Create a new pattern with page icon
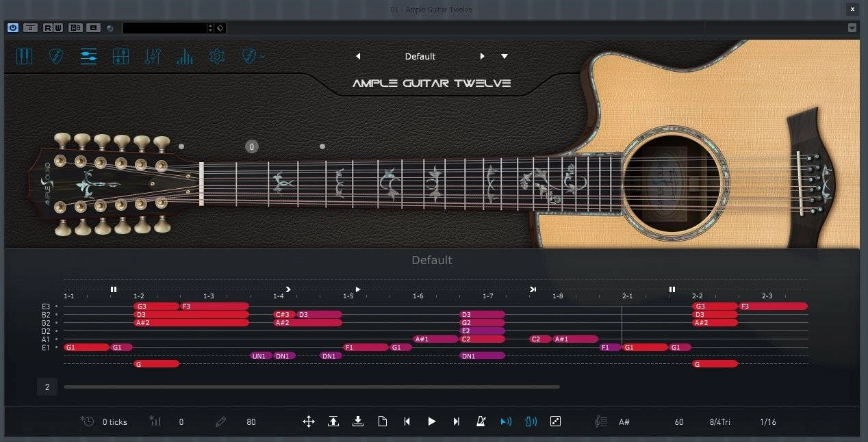This screenshot has height=442, width=868. pos(383,421)
